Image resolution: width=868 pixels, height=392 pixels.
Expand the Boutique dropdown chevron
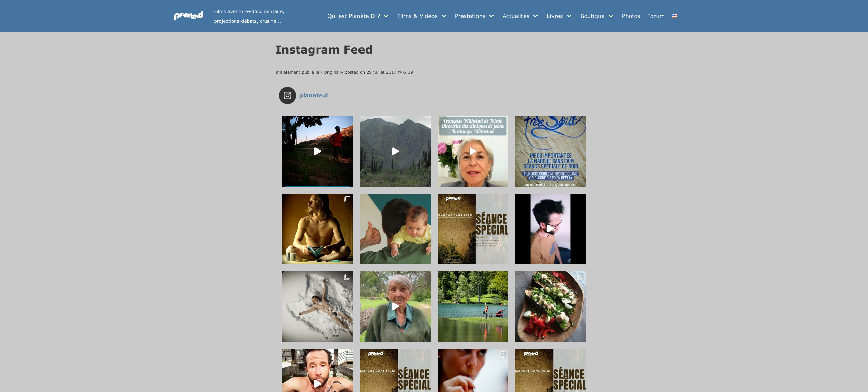[x=611, y=16]
